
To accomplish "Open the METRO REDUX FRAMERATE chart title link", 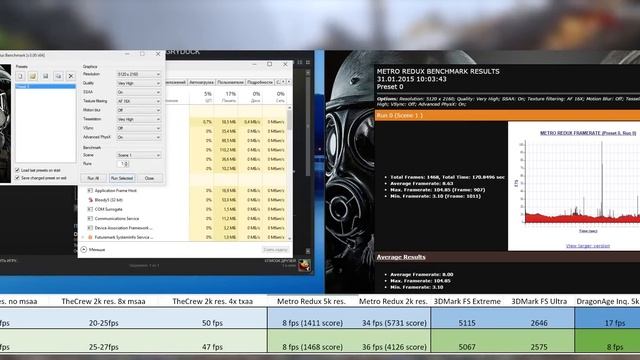I will 588,133.
